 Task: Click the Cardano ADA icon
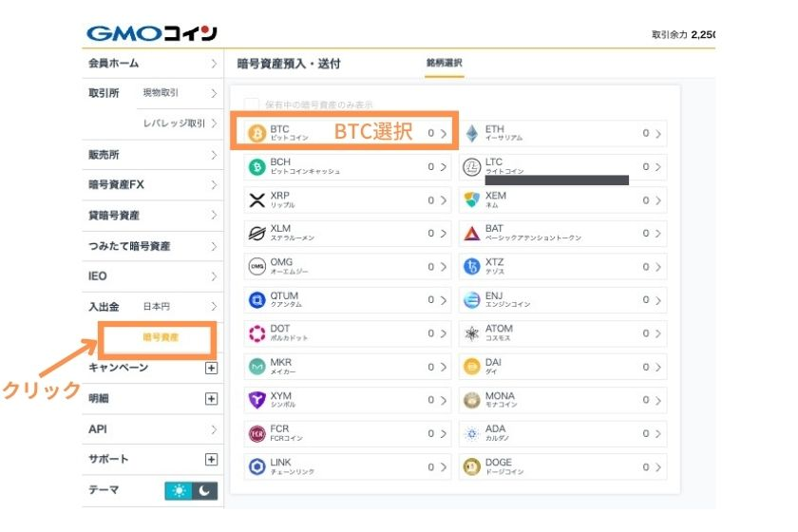click(x=472, y=434)
